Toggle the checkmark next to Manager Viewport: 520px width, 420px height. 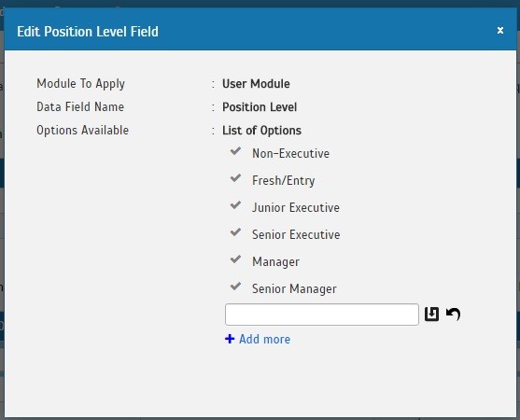(235, 259)
